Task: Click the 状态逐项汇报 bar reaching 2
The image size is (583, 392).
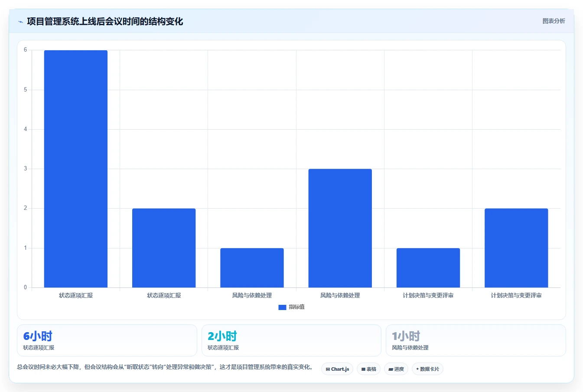Action: coord(164,248)
